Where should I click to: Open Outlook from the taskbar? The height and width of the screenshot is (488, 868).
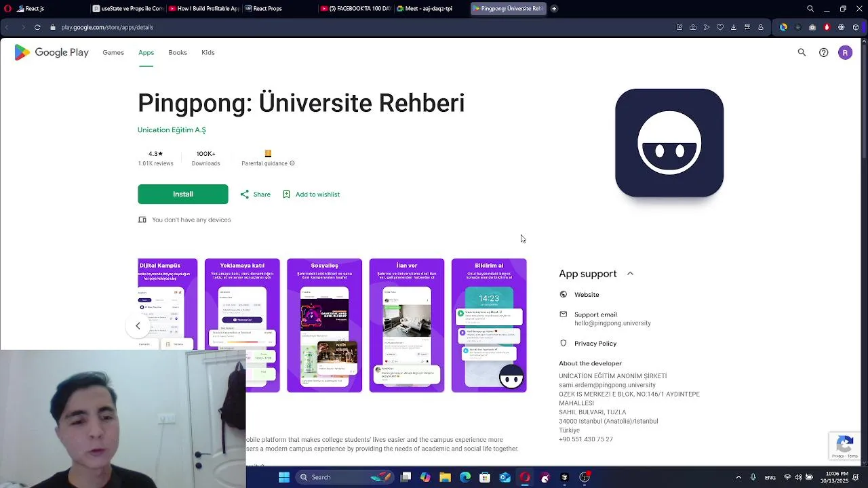click(x=505, y=477)
